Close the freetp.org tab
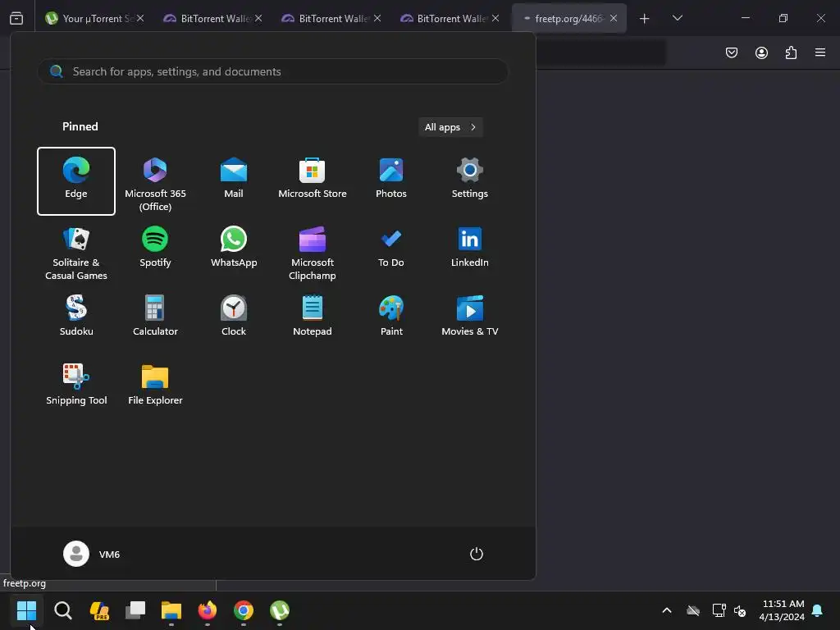 coord(614,18)
